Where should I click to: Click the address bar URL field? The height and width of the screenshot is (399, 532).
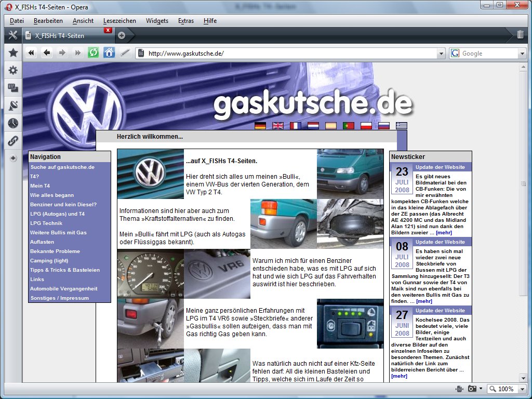point(291,54)
